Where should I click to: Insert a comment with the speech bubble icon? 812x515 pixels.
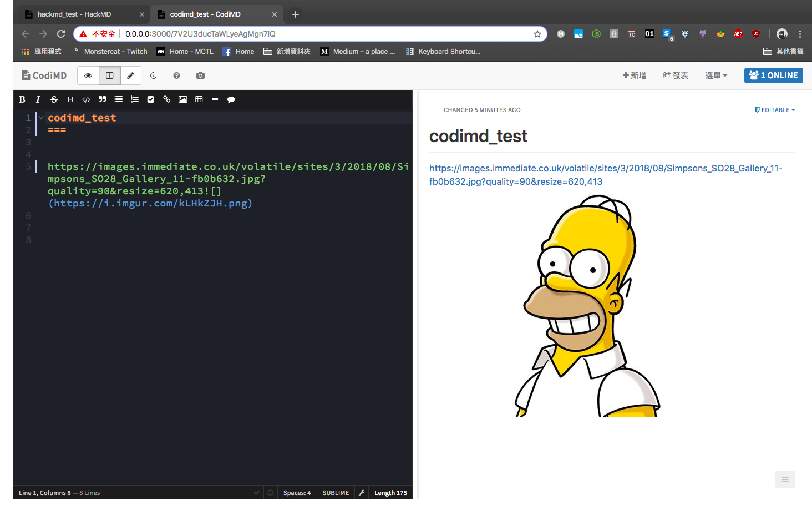click(x=231, y=99)
